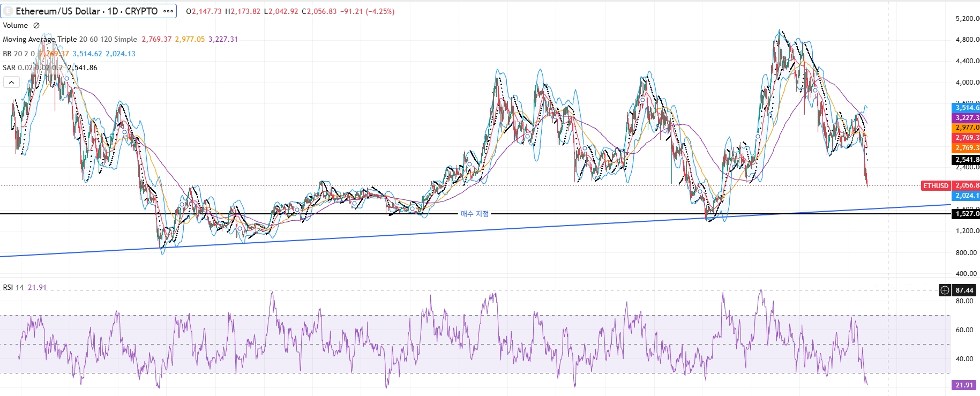980x396 pixels.
Task: Select the BB indicator legend
Action: tap(18, 54)
